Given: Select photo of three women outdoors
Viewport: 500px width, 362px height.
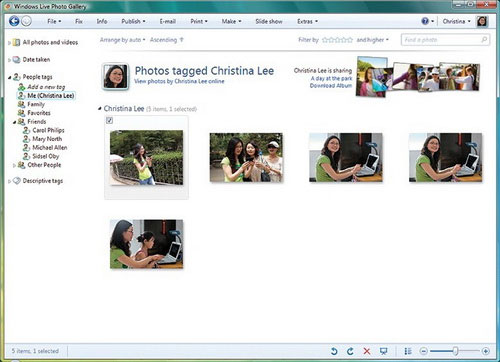Looking at the screenshot, I should click(246, 157).
